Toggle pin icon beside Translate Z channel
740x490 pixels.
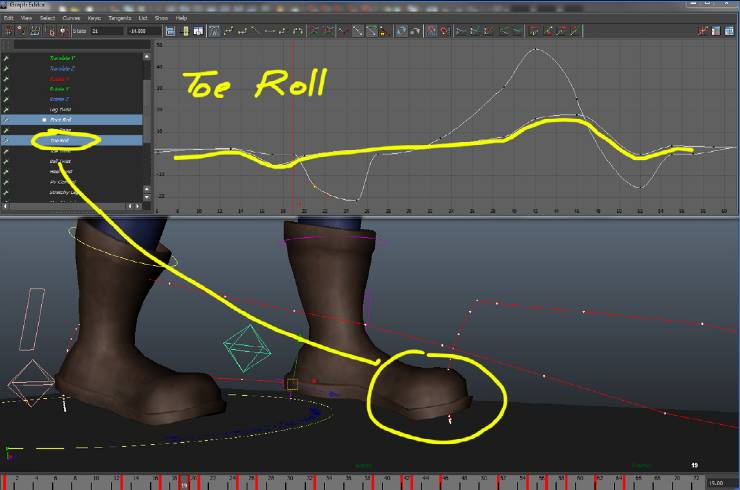tap(6, 68)
